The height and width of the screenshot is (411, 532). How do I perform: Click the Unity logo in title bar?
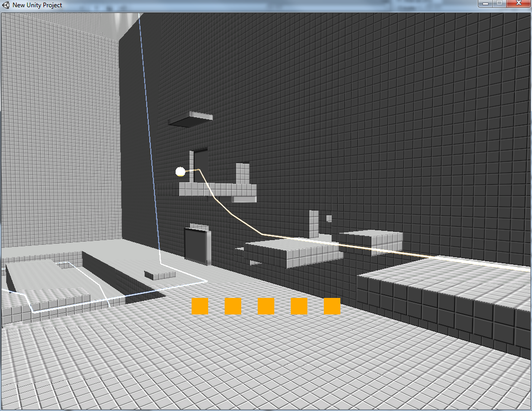pyautogui.click(x=6, y=5)
